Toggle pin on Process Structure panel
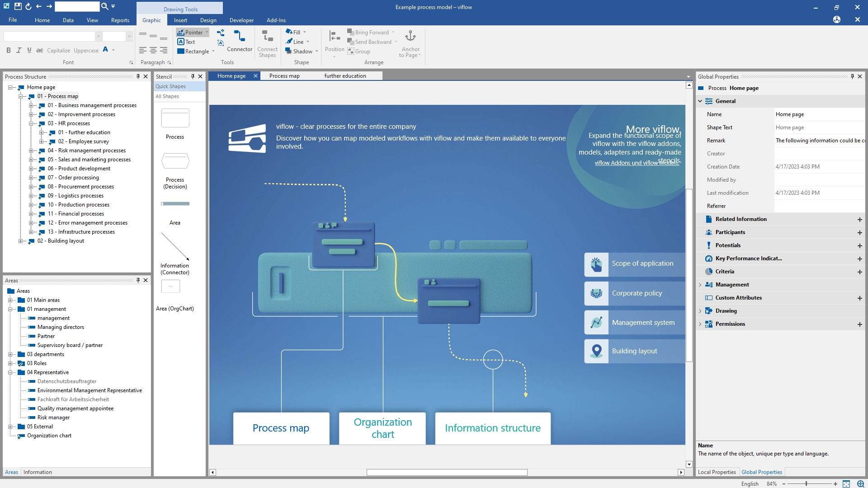This screenshot has height=488, width=868. click(x=138, y=76)
